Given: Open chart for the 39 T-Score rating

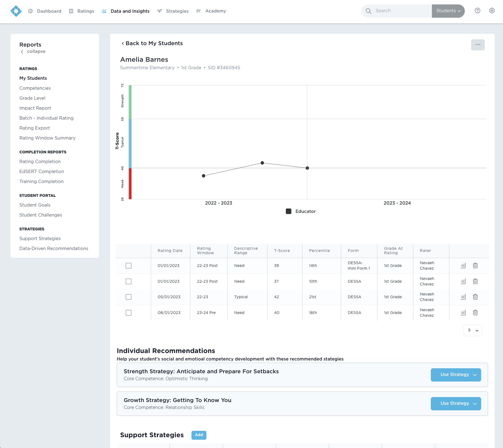Looking at the screenshot, I should pyautogui.click(x=463, y=266).
